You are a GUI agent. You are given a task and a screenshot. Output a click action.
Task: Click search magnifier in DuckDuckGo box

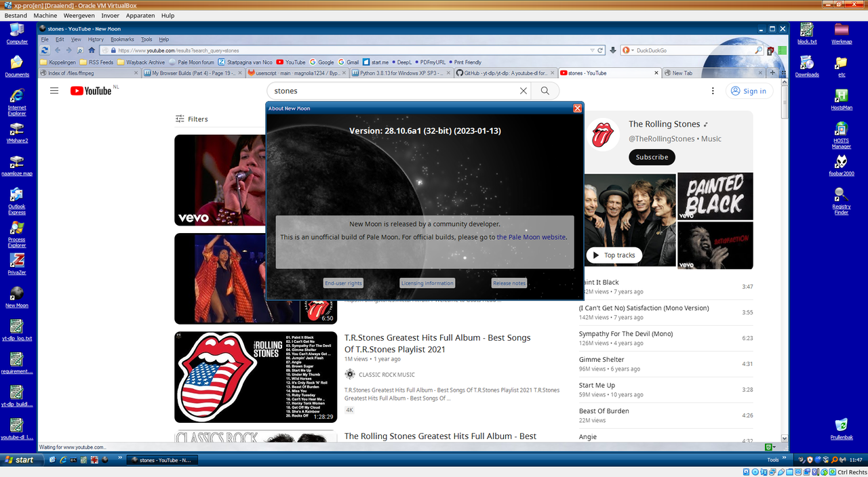(x=758, y=50)
